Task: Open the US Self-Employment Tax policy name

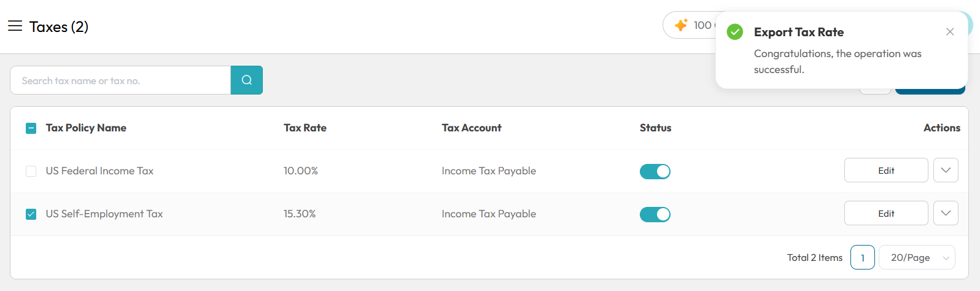Action: (104, 214)
